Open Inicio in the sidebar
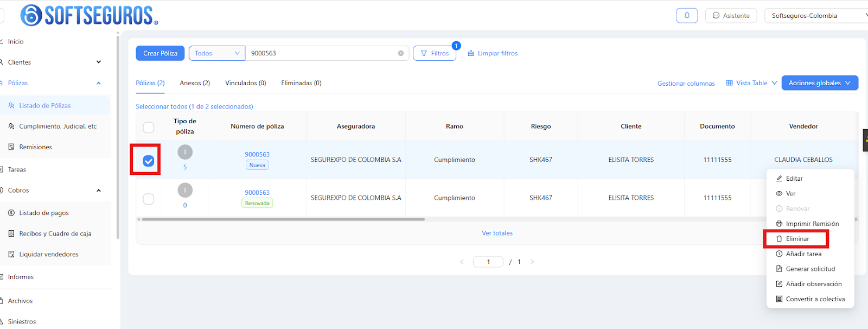Screen dimensions: 868x329 16,42
